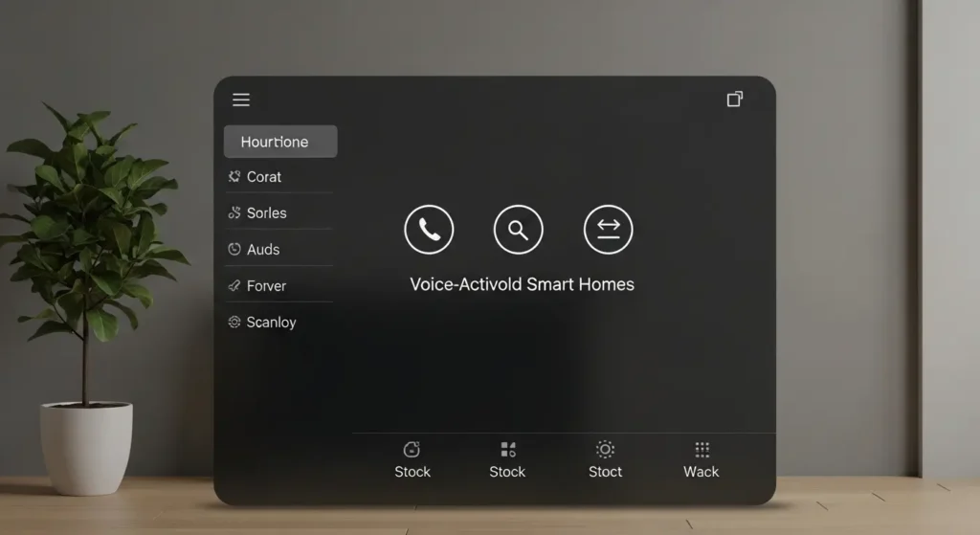The height and width of the screenshot is (535, 980).
Task: Choose Sorles from the sidebar
Action: point(267,213)
